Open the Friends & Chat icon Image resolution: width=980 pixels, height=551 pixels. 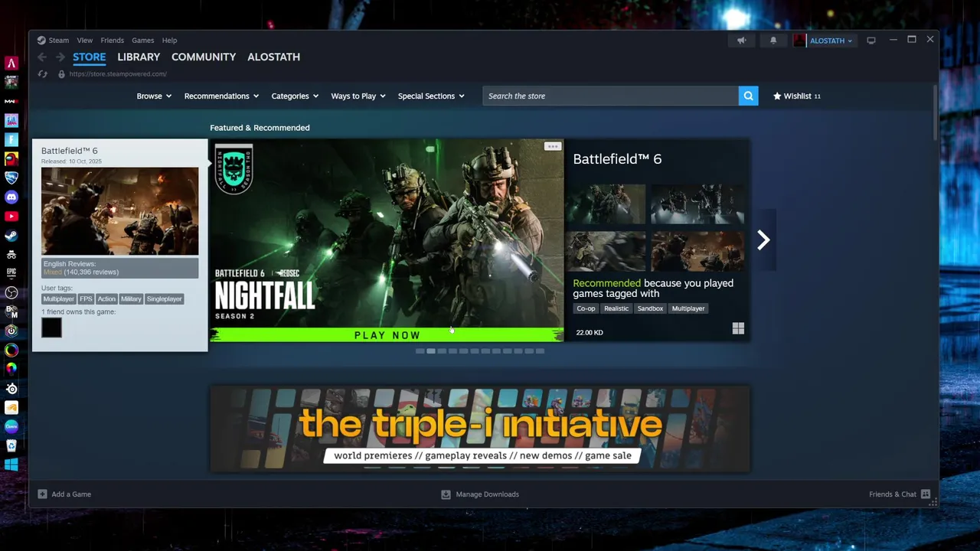(x=926, y=494)
